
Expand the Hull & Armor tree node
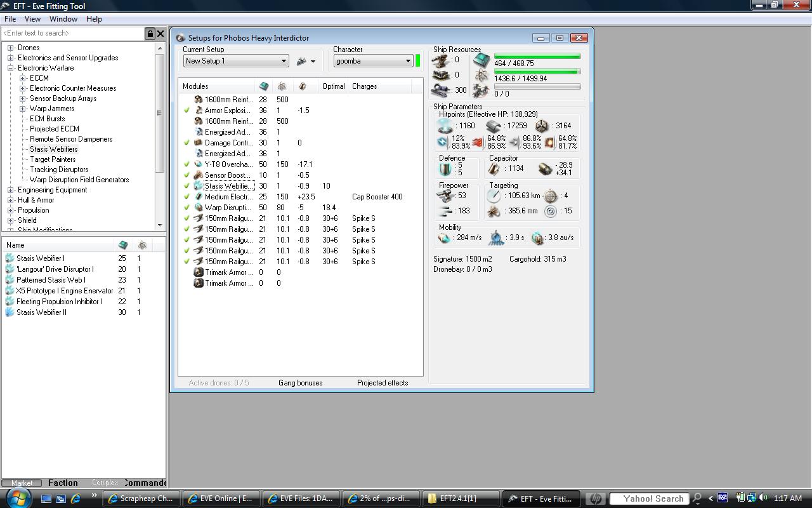pos(11,200)
